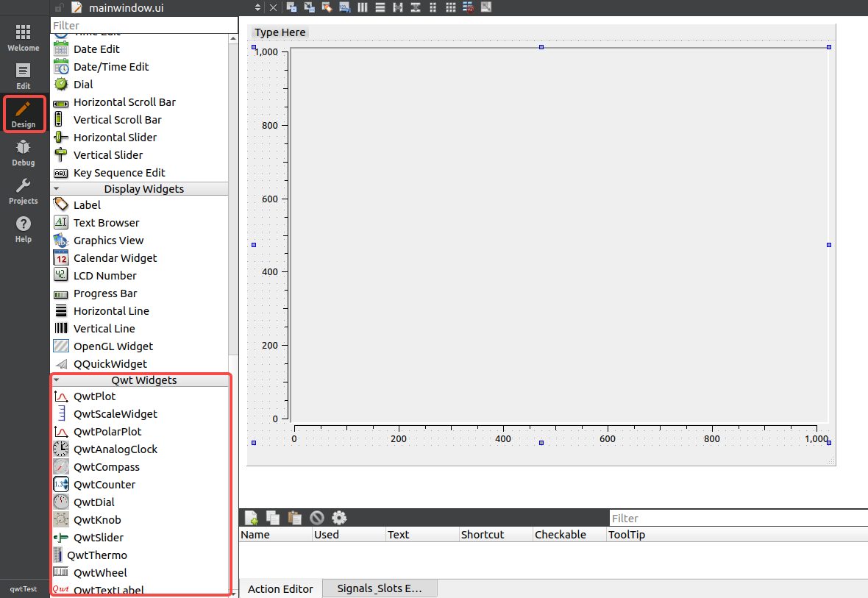868x598 pixels.
Task: Click the widget box vertical scrollbar
Action: coord(233,199)
